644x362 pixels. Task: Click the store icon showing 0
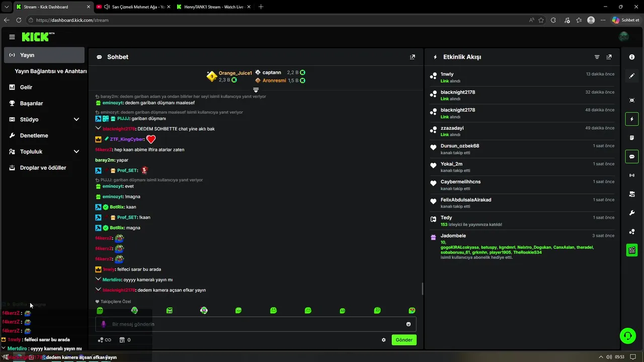point(125,340)
